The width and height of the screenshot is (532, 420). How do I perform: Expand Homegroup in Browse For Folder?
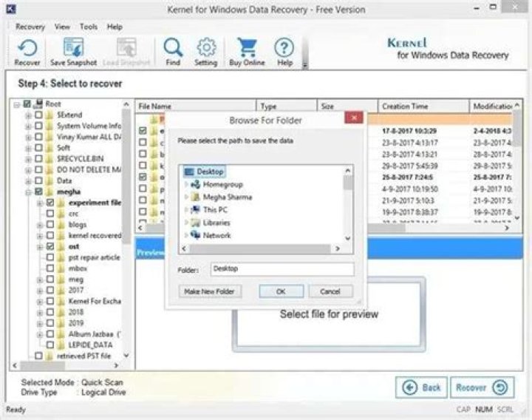tap(186, 184)
